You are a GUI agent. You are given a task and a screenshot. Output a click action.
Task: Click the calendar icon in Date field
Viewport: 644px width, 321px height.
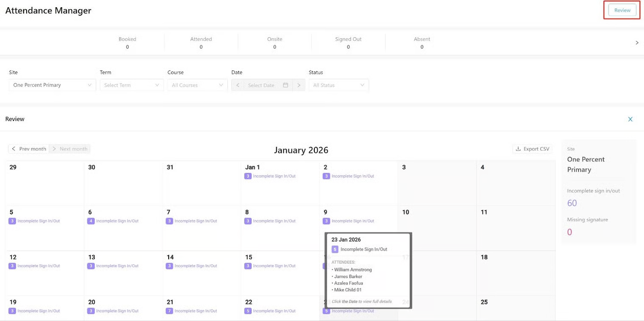[x=286, y=85]
